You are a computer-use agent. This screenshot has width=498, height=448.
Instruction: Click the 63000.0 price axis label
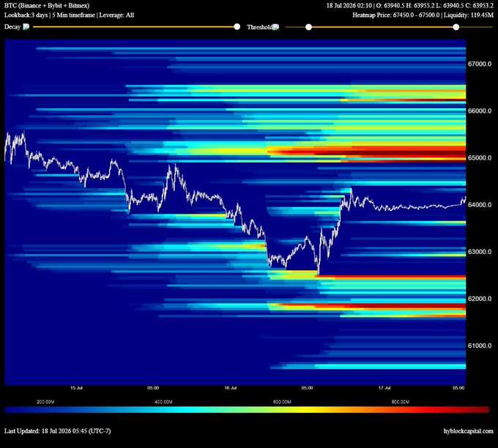[x=480, y=252]
